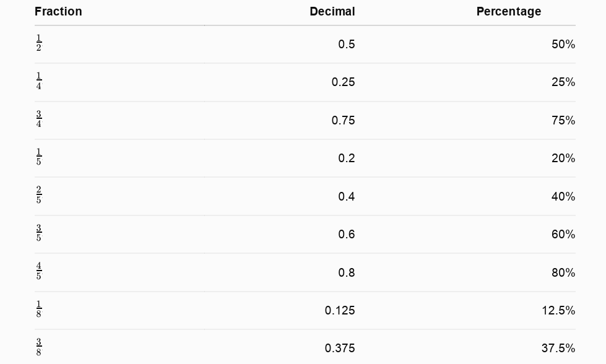Select the three-eighths fraction cell
This screenshot has width=606, height=364.
coord(38,347)
